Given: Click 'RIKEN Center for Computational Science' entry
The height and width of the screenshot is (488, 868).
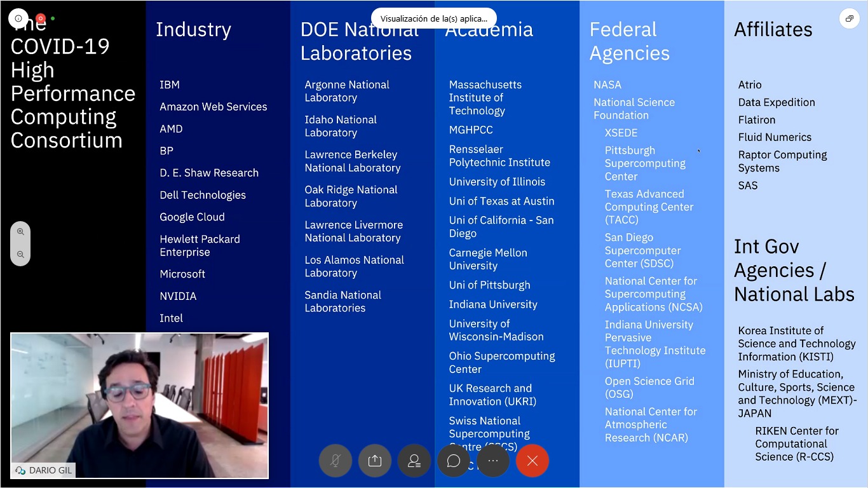Looking at the screenshot, I should click(x=797, y=444).
